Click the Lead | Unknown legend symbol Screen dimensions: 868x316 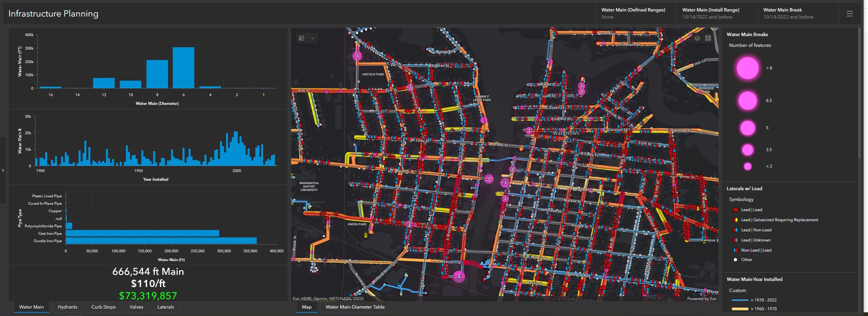[735, 240]
